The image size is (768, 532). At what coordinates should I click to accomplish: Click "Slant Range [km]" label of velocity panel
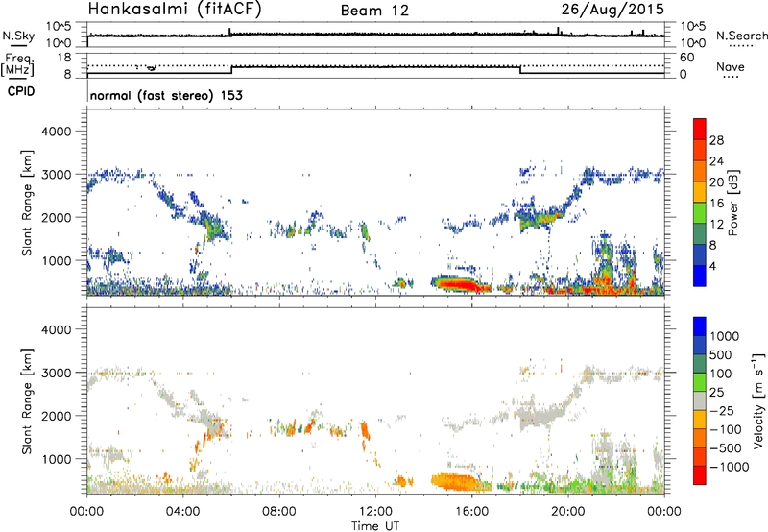click(27, 400)
